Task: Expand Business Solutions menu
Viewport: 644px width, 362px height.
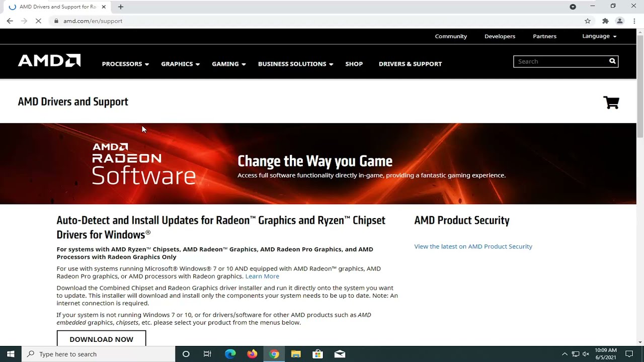Action: 295,64
